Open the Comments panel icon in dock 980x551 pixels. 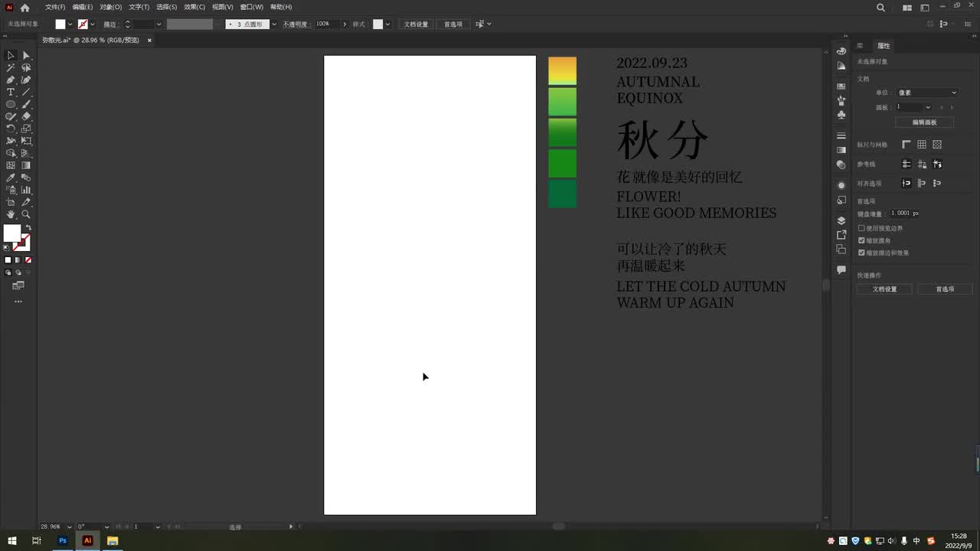click(x=841, y=269)
